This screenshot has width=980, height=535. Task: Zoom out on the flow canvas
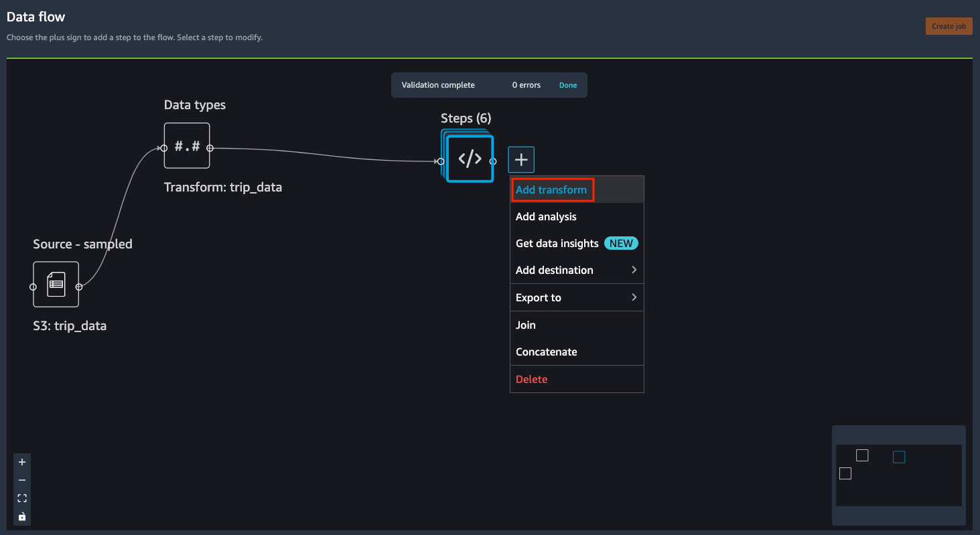(x=22, y=480)
